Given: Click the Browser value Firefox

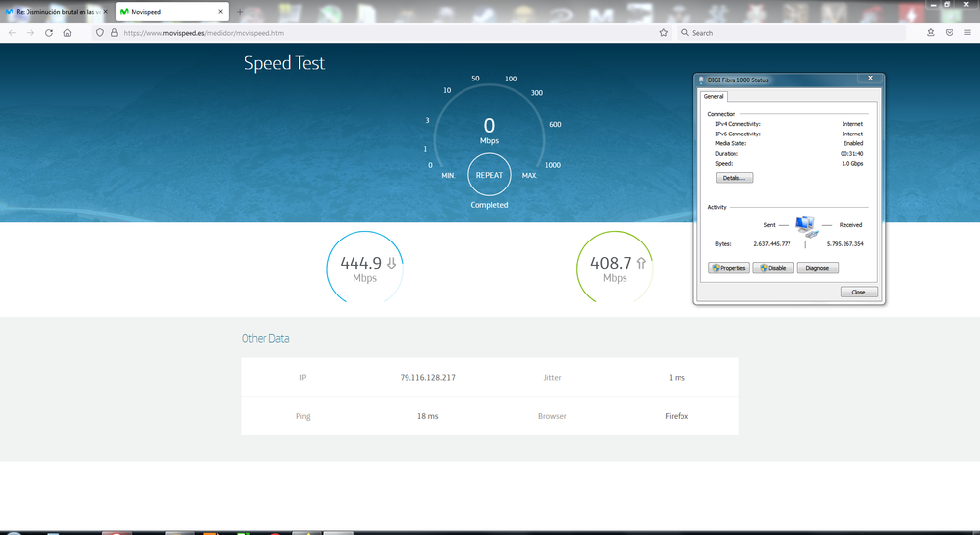Looking at the screenshot, I should 677,416.
